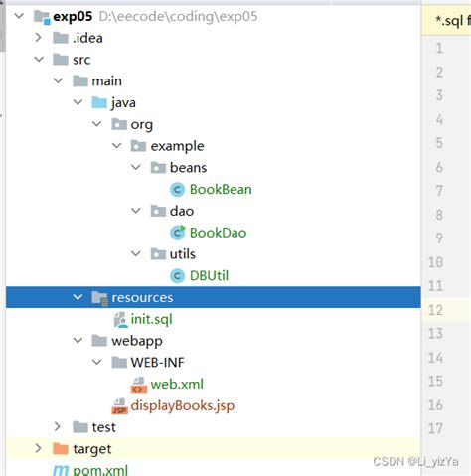The width and height of the screenshot is (471, 476).
Task: Click the BookDao runnable class icon
Action: pyautogui.click(x=178, y=233)
